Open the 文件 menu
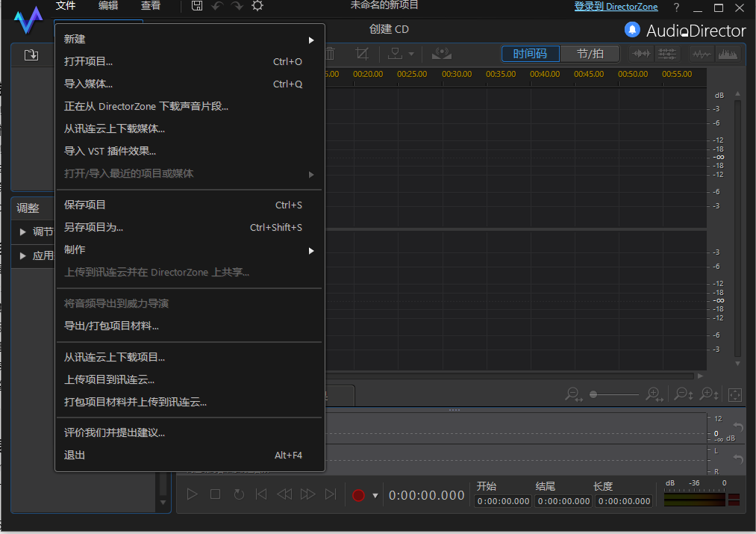The height and width of the screenshot is (534, 756). coord(66,6)
